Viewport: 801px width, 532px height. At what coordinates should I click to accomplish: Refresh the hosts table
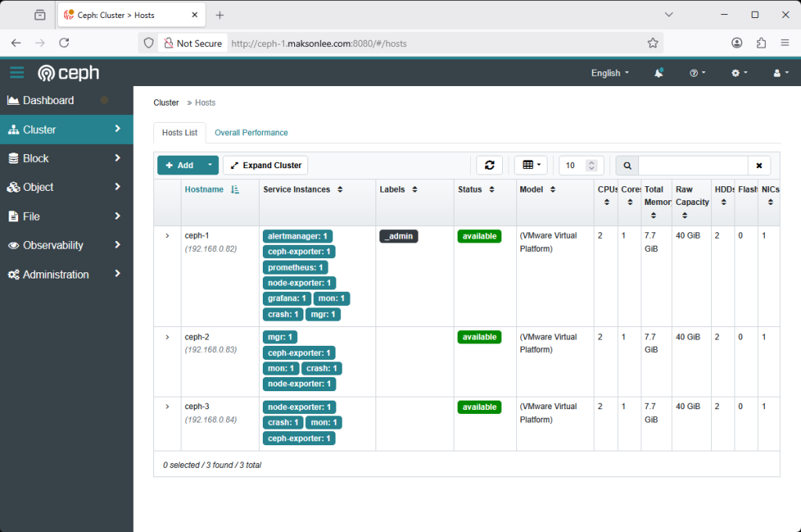point(490,165)
